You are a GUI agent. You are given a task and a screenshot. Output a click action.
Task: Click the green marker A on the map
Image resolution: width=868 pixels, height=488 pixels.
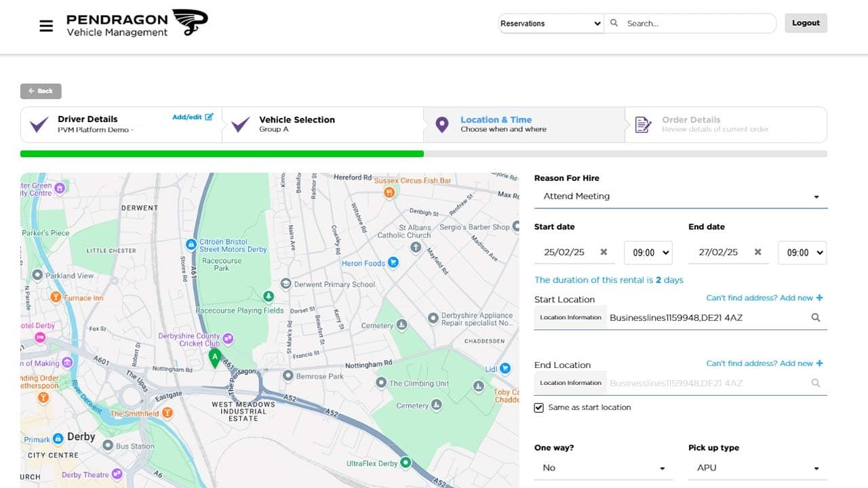pos(216,357)
